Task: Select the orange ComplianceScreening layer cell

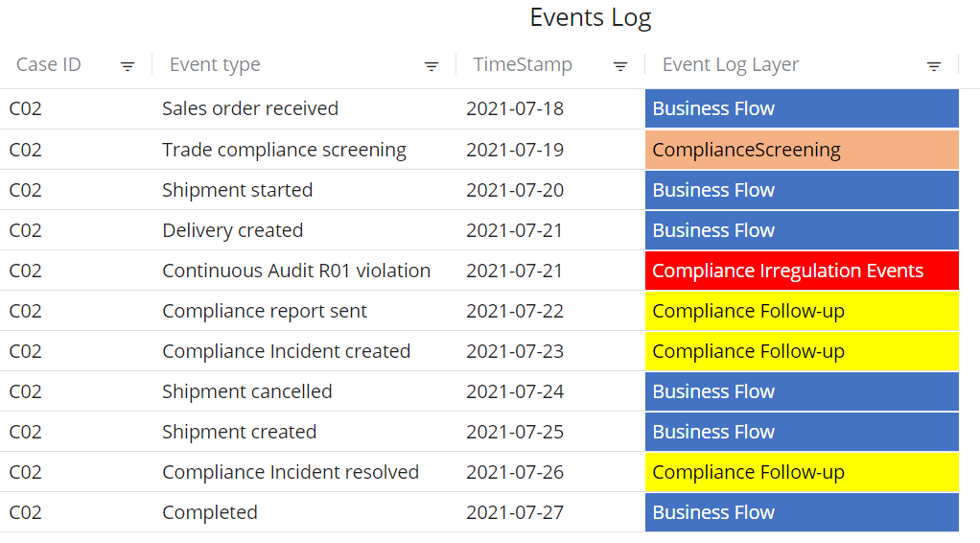Action: point(801,150)
